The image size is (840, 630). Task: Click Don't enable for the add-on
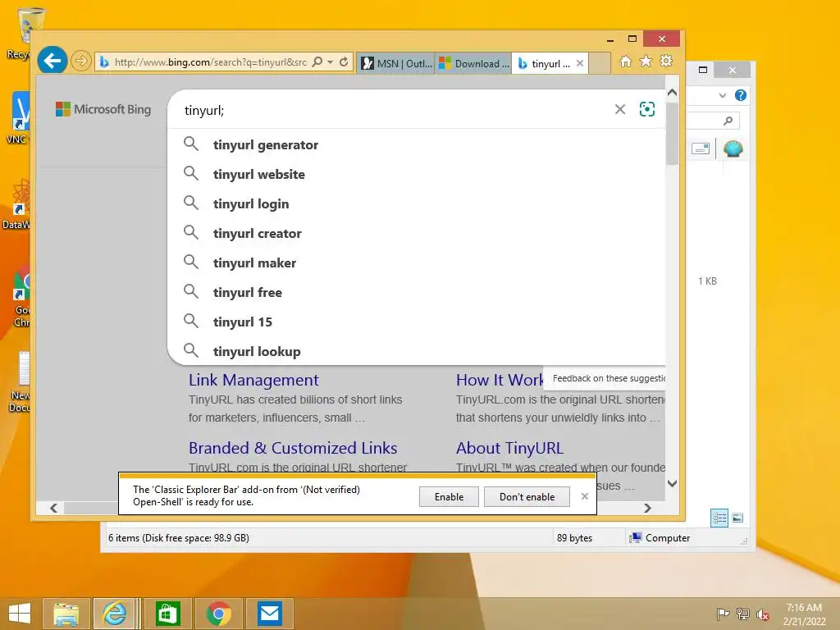[527, 496]
